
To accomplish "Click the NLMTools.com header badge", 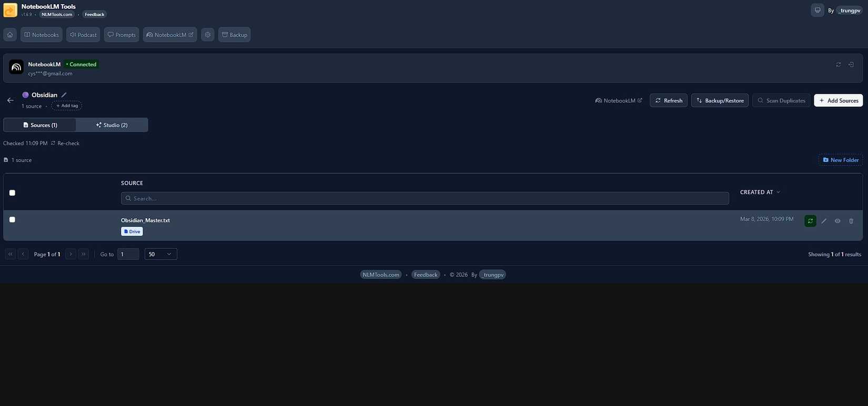I will 57,14.
